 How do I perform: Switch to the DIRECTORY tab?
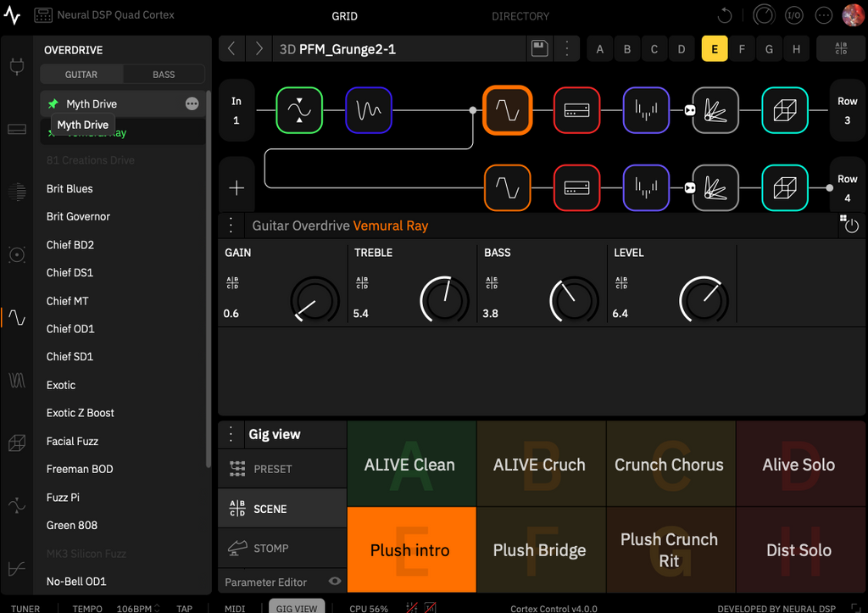coord(520,16)
